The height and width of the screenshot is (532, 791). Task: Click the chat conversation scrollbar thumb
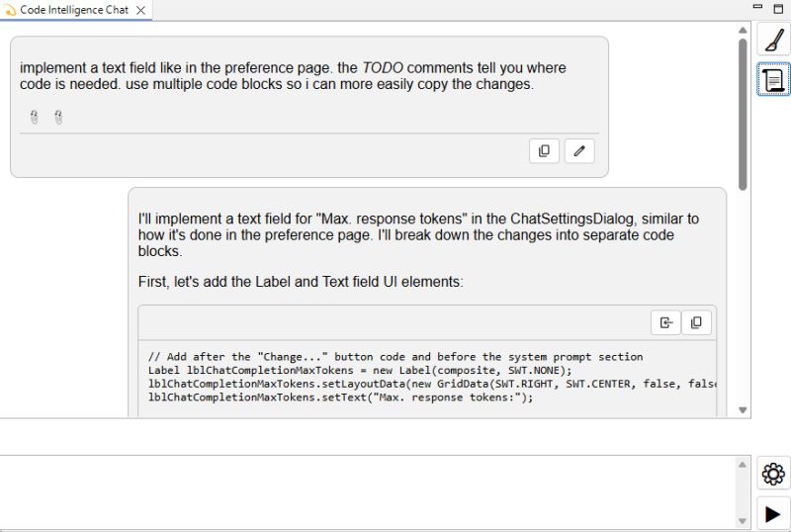(x=743, y=114)
